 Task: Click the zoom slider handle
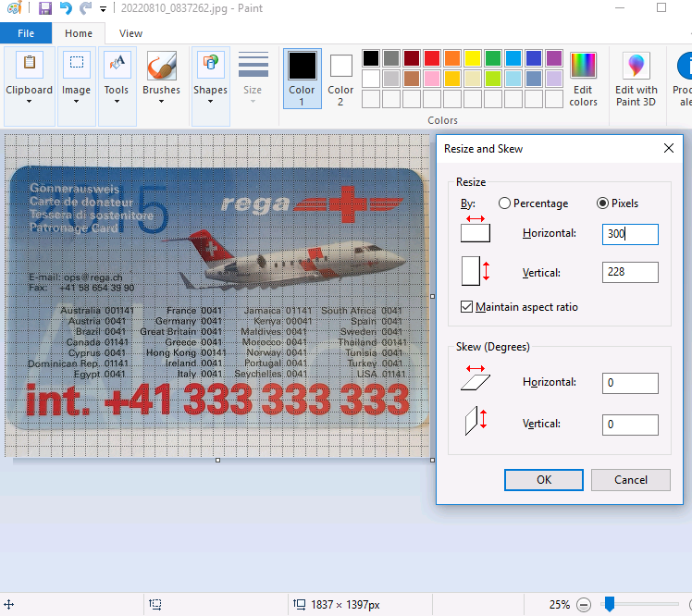pyautogui.click(x=610, y=604)
